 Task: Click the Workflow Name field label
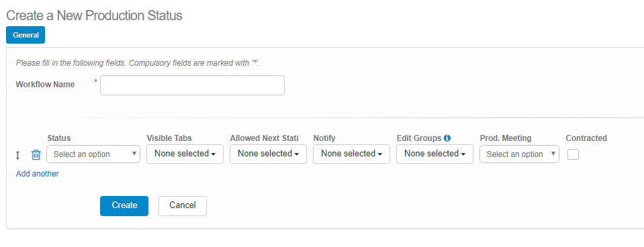(45, 85)
